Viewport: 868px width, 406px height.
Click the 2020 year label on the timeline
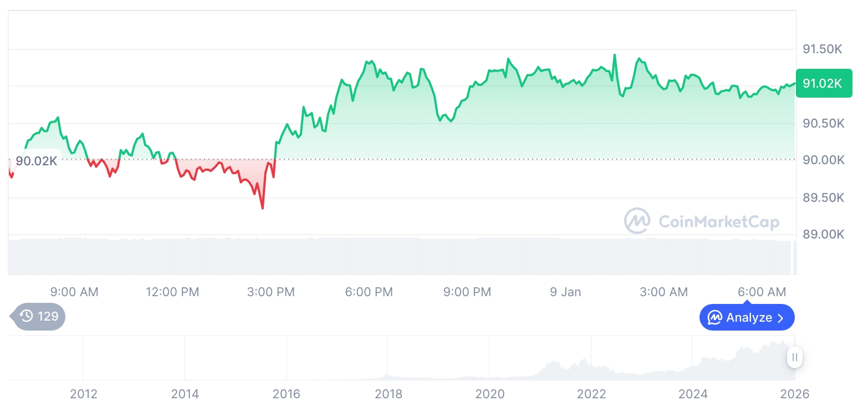tap(490, 394)
